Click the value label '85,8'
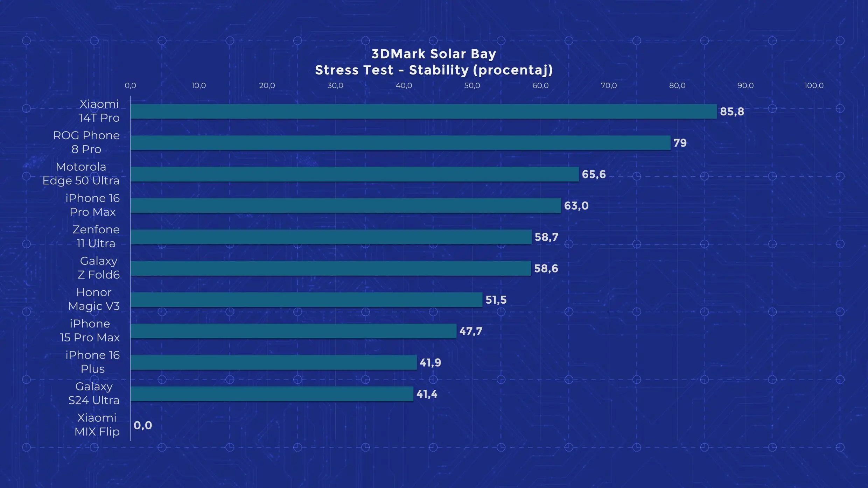The height and width of the screenshot is (488, 868). [x=732, y=112]
